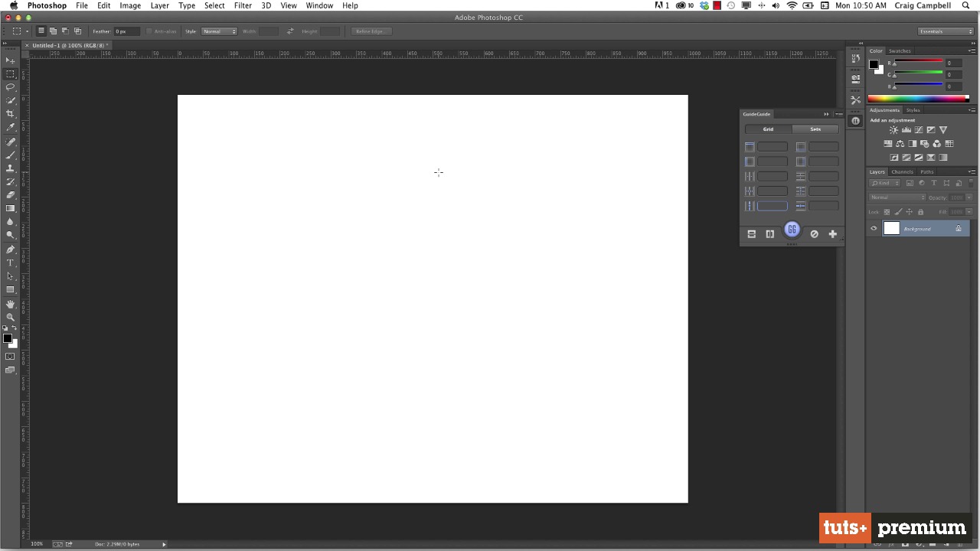This screenshot has height=551, width=980.
Task: Toggle lock all padlock in Lock row
Action: (920, 212)
